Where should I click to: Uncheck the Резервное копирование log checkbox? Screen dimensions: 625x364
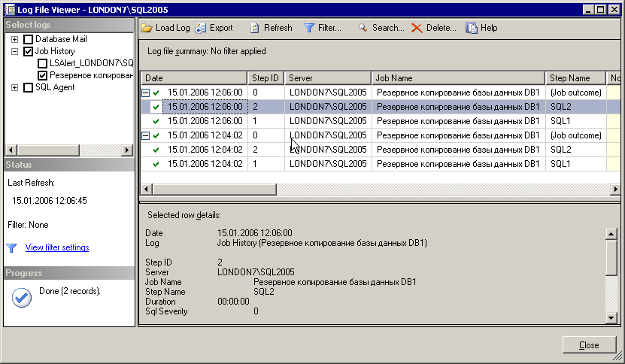point(42,75)
